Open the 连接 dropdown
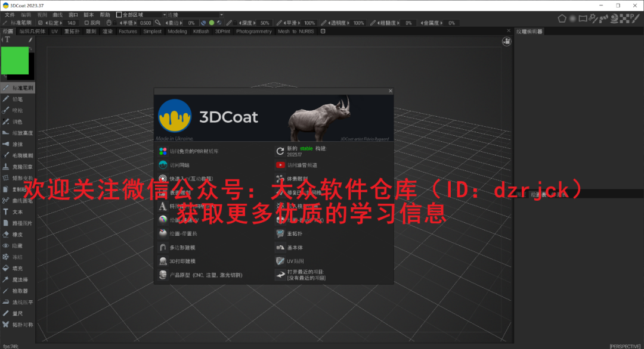 (x=195, y=15)
